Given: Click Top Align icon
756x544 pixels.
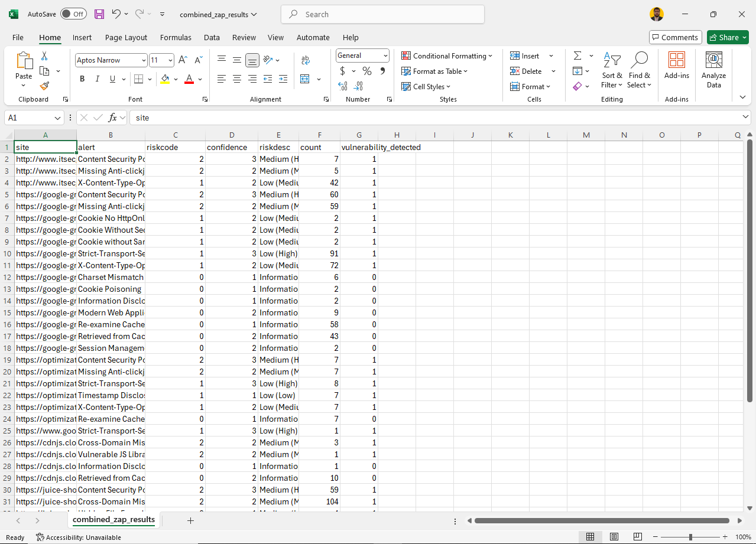Looking at the screenshot, I should coord(222,60).
